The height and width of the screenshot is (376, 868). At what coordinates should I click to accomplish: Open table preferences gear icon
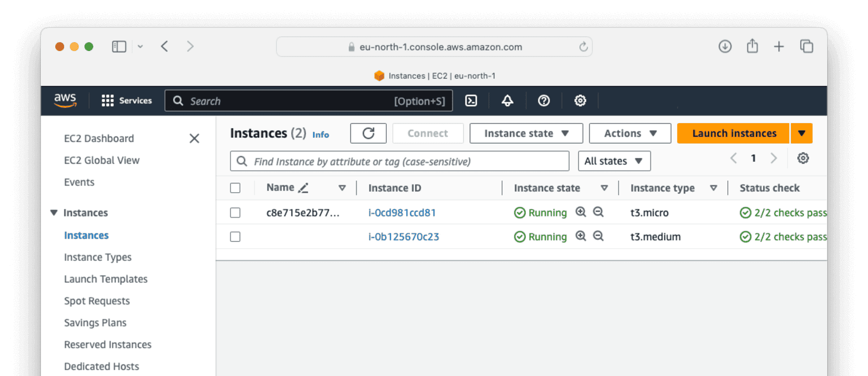(803, 158)
